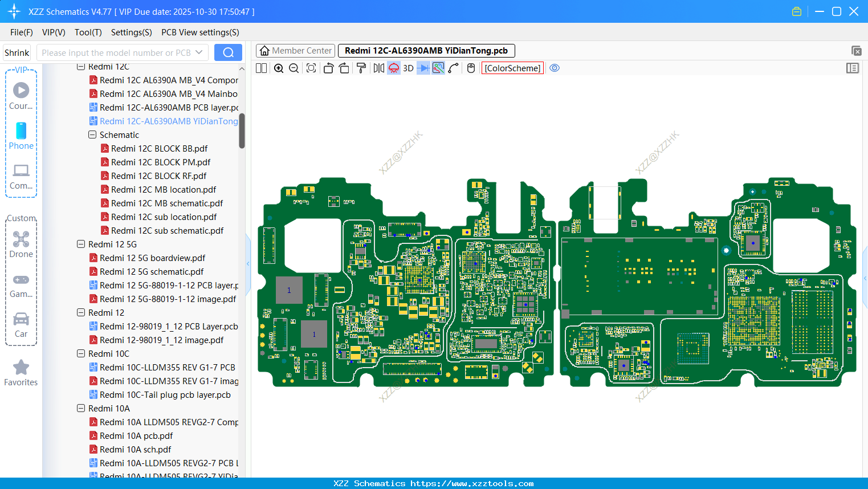Toggle the eye visibility icon near ColorScheme
The width and height of the screenshot is (868, 489).
[x=555, y=68]
